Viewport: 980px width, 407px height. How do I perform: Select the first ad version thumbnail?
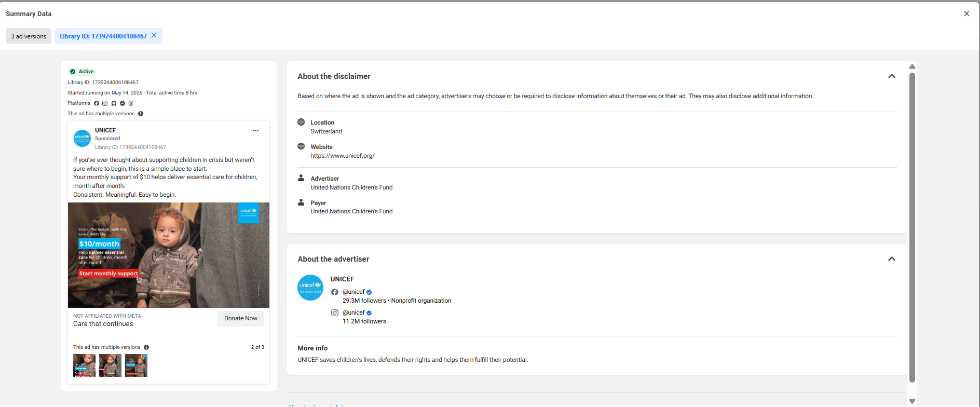point(84,365)
